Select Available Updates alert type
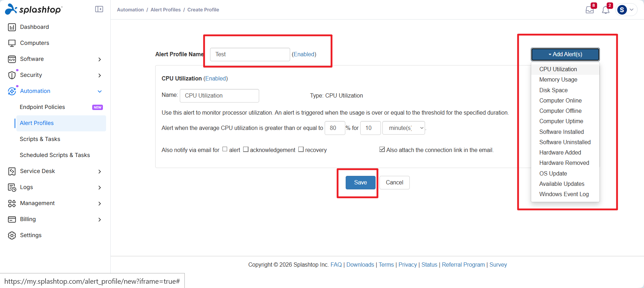This screenshot has height=288, width=644. 565,184
